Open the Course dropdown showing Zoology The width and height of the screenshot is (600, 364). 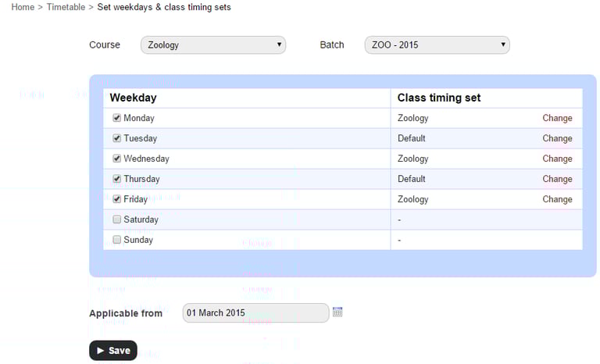[x=213, y=45]
